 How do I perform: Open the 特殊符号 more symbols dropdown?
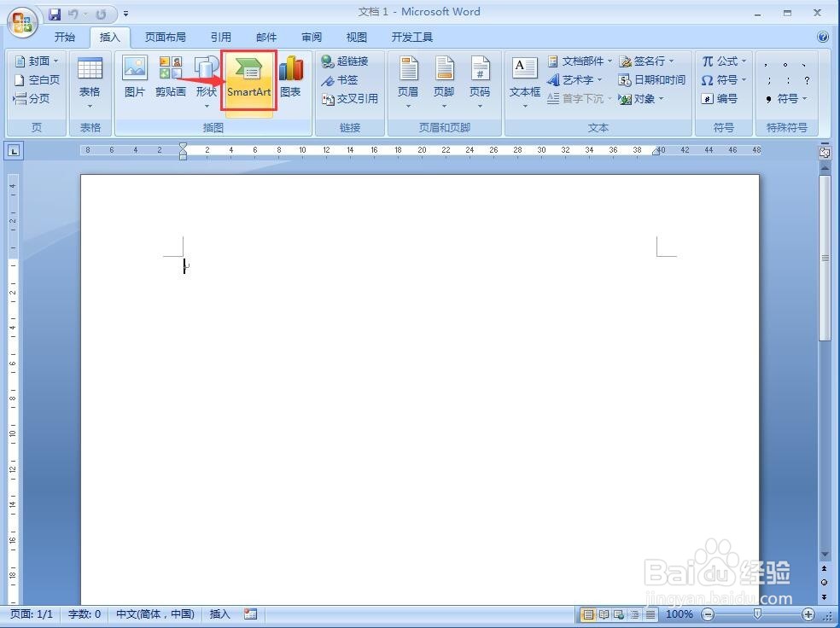(x=786, y=98)
